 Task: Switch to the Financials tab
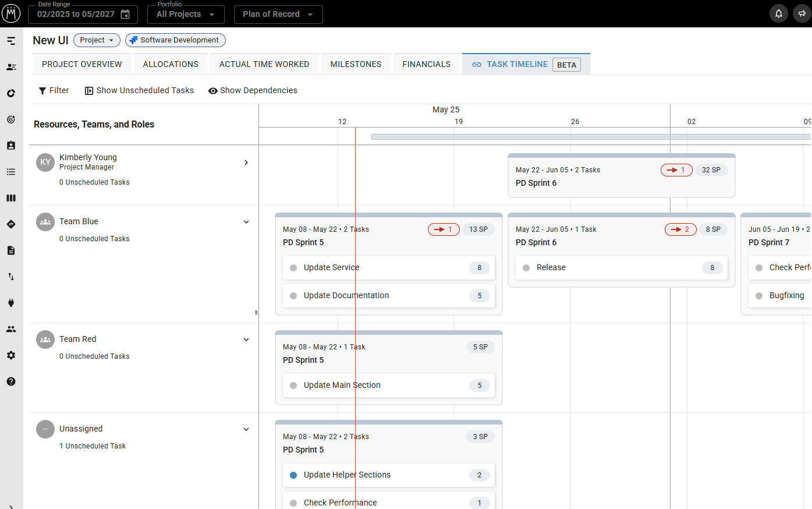(x=427, y=64)
